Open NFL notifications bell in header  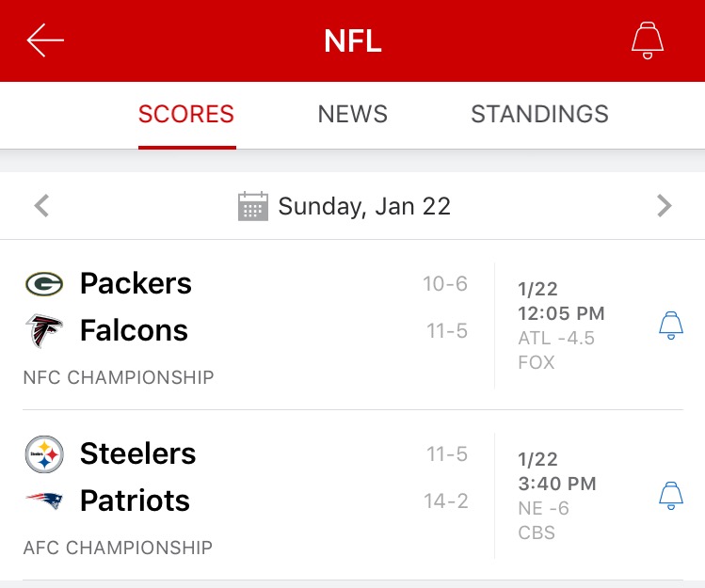click(x=647, y=40)
